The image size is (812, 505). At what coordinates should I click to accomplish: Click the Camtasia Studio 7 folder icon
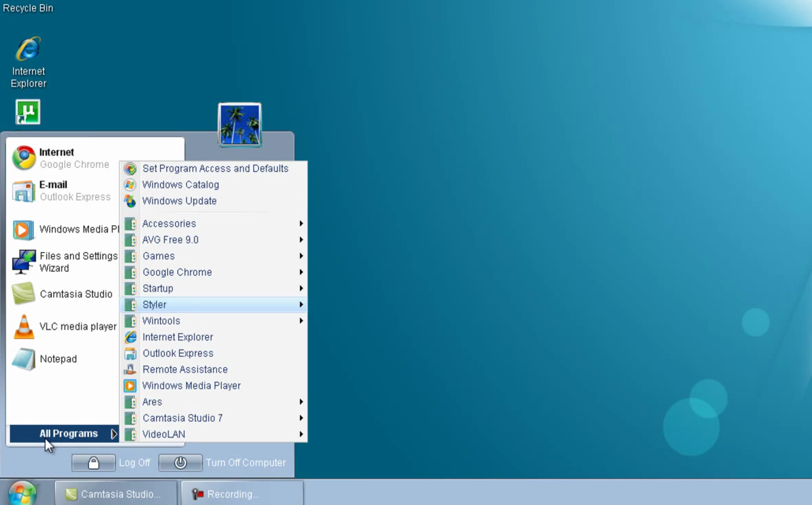[x=130, y=418]
